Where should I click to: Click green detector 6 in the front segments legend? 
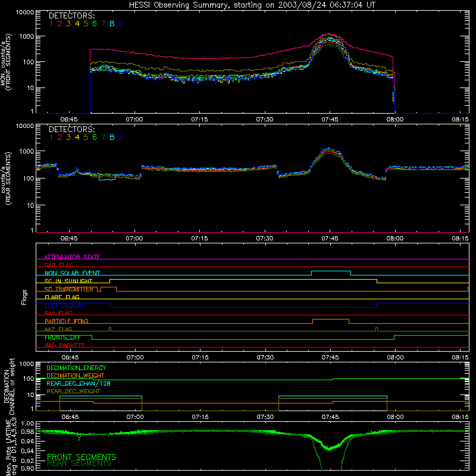pyautogui.click(x=95, y=24)
